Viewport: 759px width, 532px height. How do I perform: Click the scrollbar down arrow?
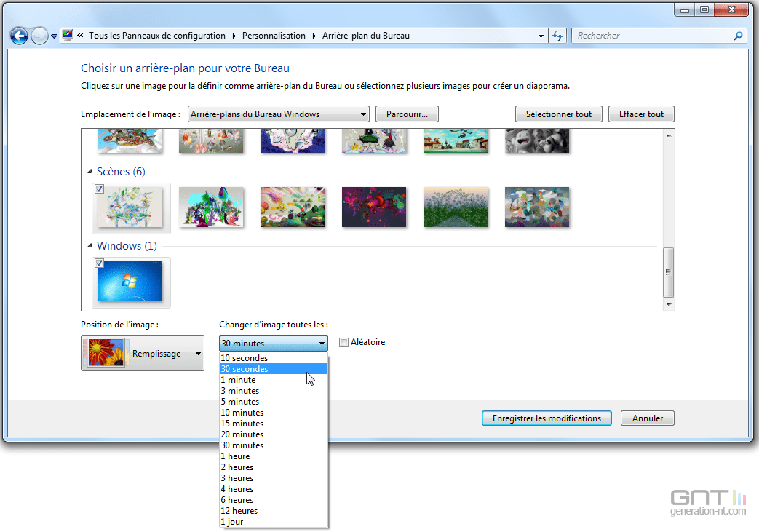668,303
